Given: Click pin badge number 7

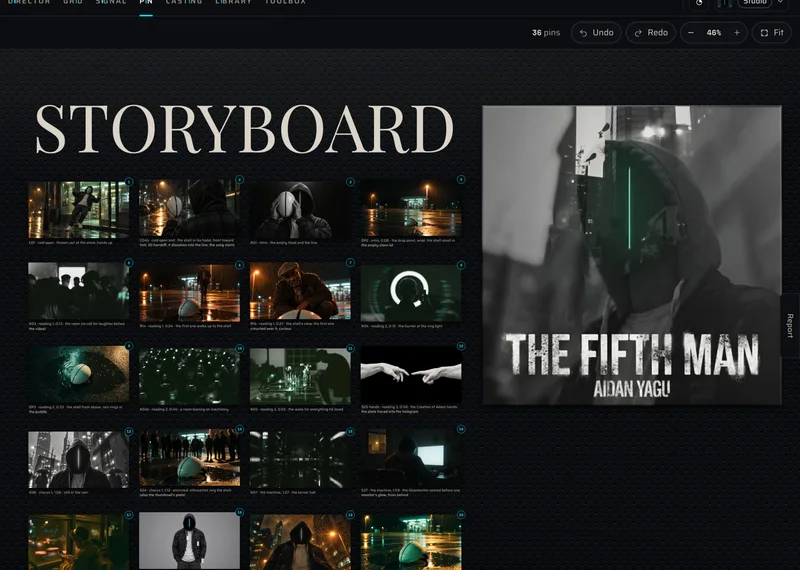Looking at the screenshot, I should [x=350, y=262].
